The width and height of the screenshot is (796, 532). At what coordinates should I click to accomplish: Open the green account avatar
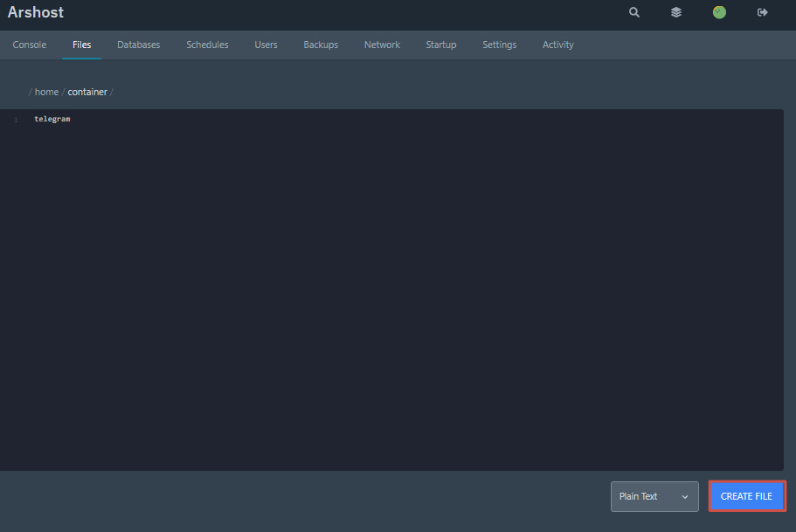coord(719,12)
